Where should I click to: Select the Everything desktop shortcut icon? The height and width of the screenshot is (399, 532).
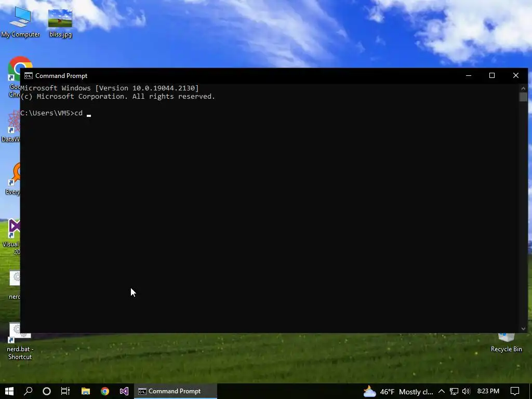click(x=14, y=179)
